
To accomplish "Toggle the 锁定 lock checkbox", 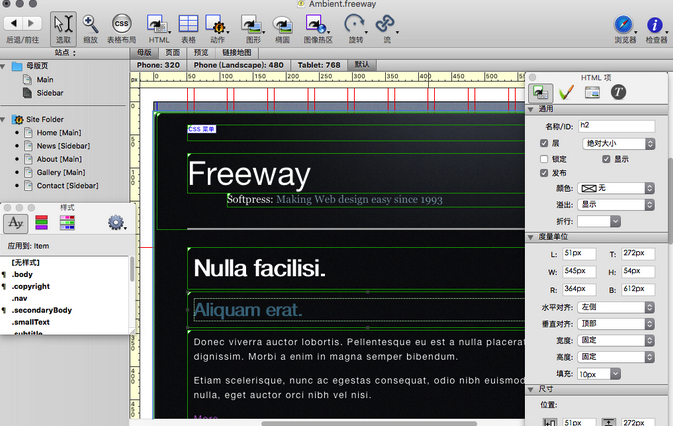I will (x=544, y=159).
